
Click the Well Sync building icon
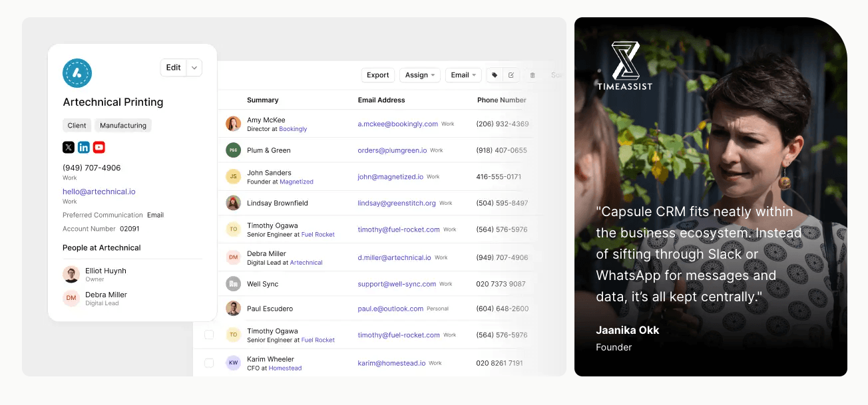233,284
